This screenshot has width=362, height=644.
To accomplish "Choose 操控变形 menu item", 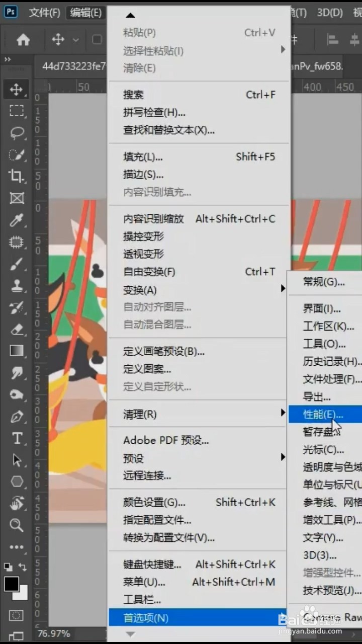I will 200,236.
